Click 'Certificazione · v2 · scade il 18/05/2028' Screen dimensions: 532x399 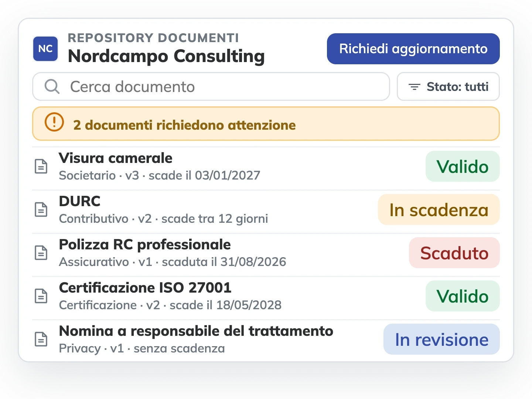tap(170, 305)
